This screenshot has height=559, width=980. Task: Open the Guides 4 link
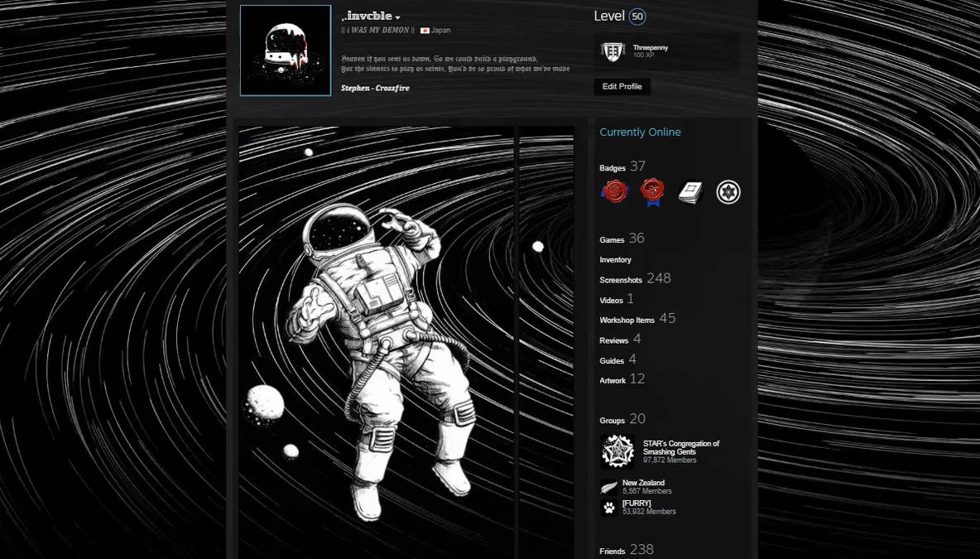[617, 359]
